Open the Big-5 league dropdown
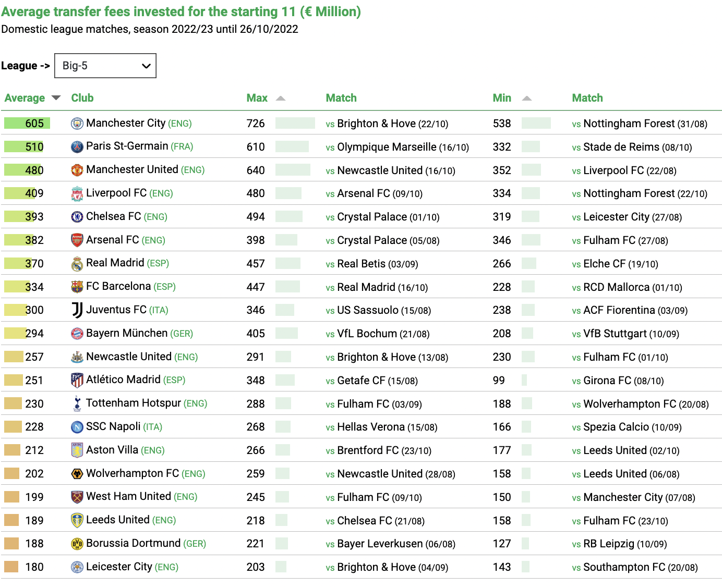This screenshot has width=722, height=588. pos(105,66)
